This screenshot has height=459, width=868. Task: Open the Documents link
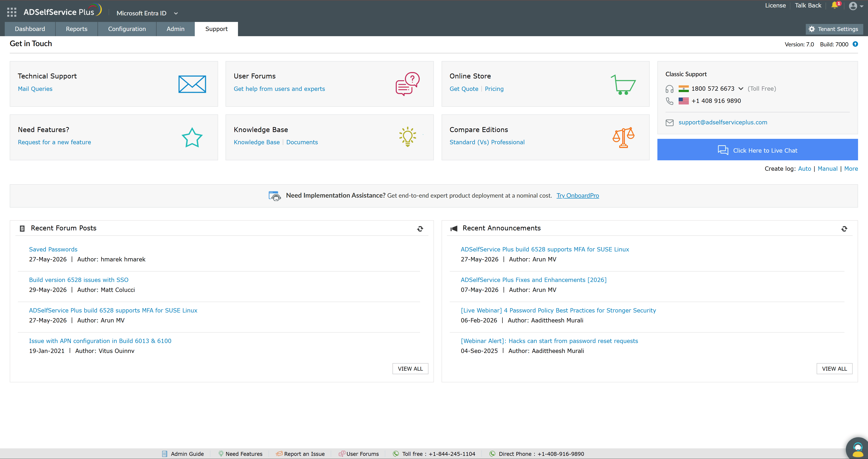[302, 142]
